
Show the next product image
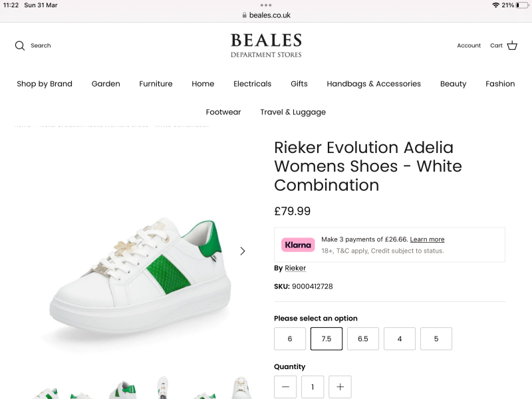[x=242, y=251]
